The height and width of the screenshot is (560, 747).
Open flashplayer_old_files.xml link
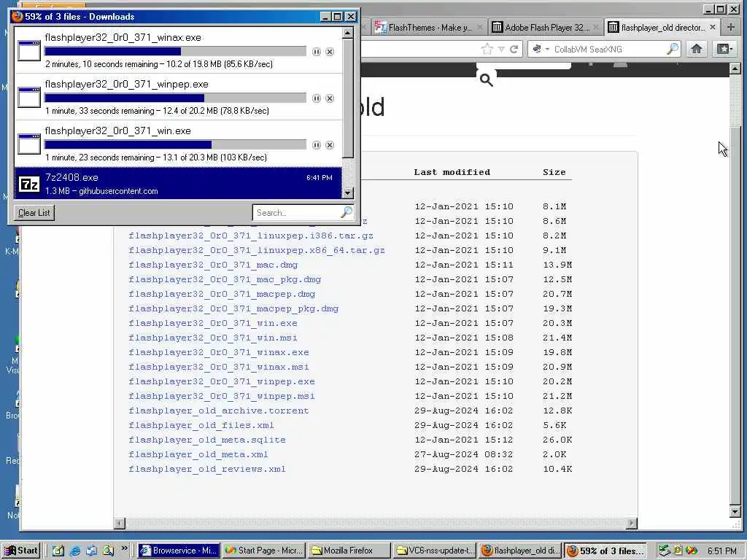[x=201, y=425]
